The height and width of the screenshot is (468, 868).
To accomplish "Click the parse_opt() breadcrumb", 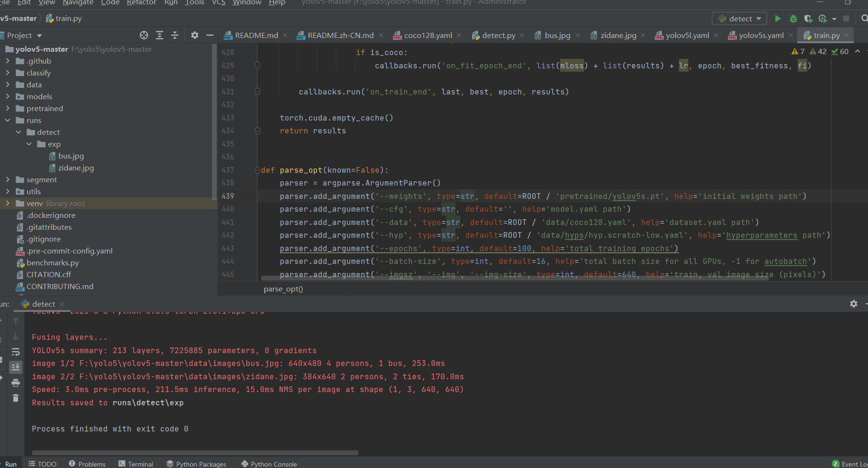I will click(283, 289).
